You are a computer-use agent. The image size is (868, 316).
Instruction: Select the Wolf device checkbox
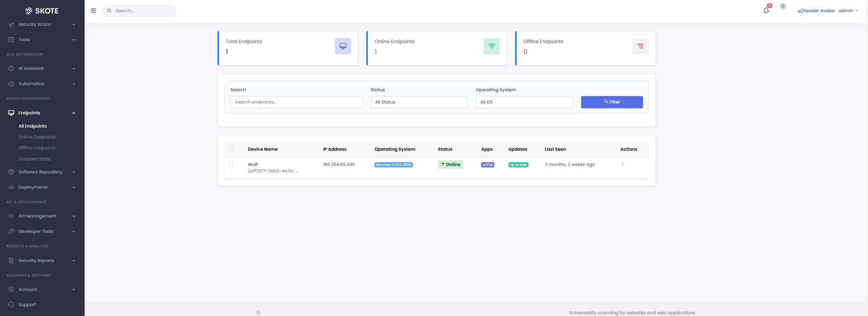[231, 165]
